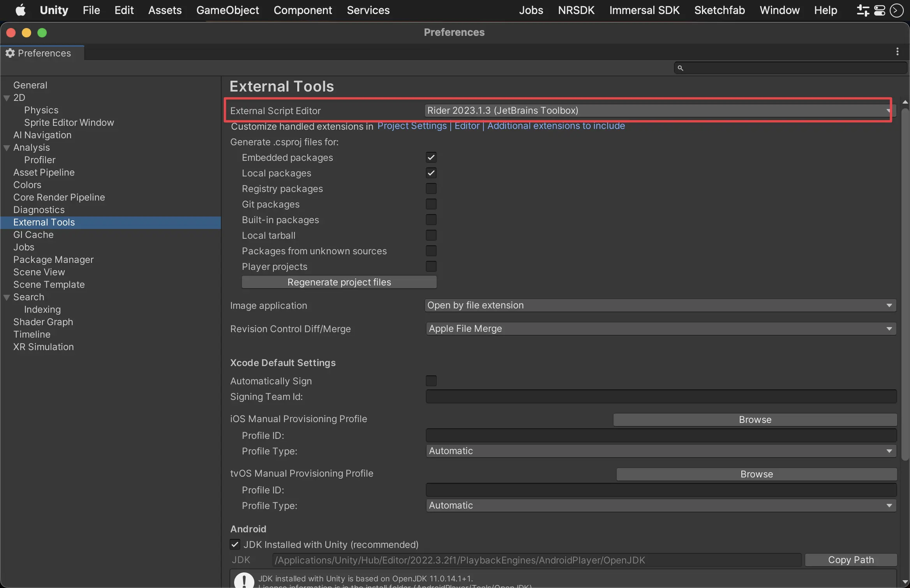Viewport: 910px width, 588px height.
Task: Click the circular play icon in the menu bar
Action: (897, 10)
